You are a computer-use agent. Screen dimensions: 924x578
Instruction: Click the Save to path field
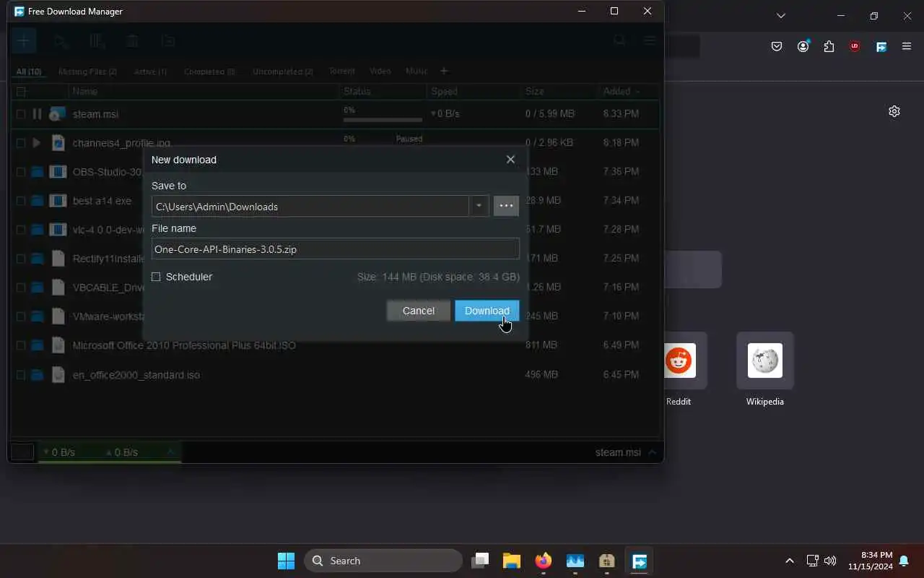[x=310, y=206]
